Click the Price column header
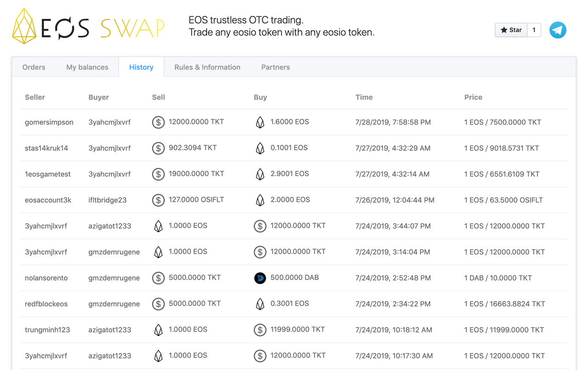The image size is (588, 370). point(473,97)
